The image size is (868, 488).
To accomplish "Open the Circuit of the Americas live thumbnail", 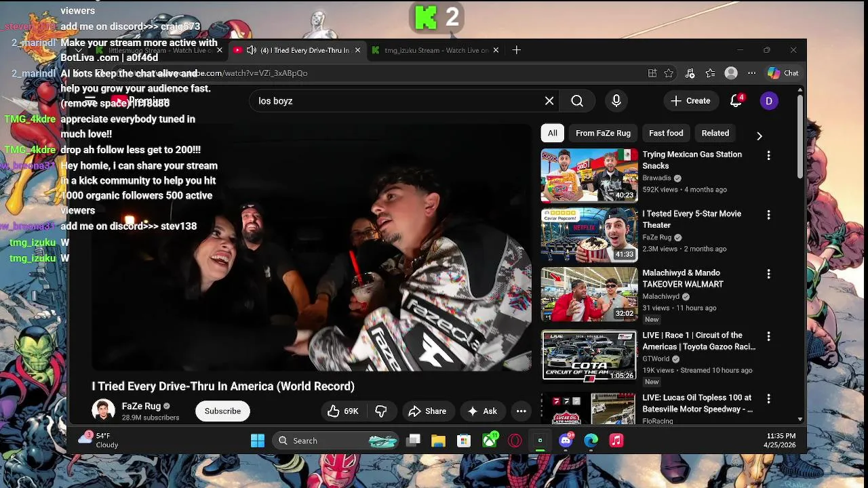I will [589, 356].
